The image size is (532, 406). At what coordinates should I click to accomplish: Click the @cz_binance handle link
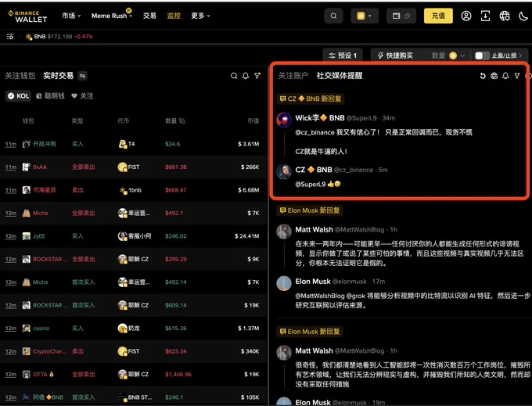point(354,170)
